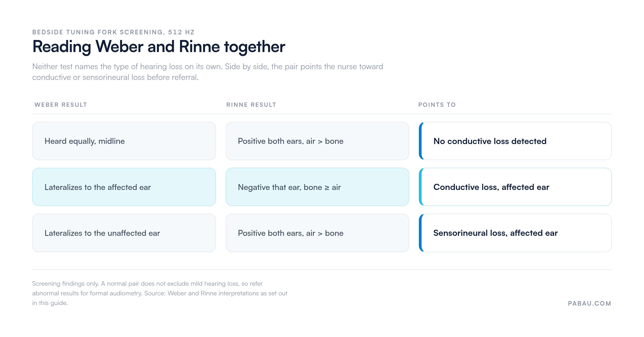Select the bottom 'Positive both ears' Rinne card
Screen dimensions: 644x337
point(317,233)
